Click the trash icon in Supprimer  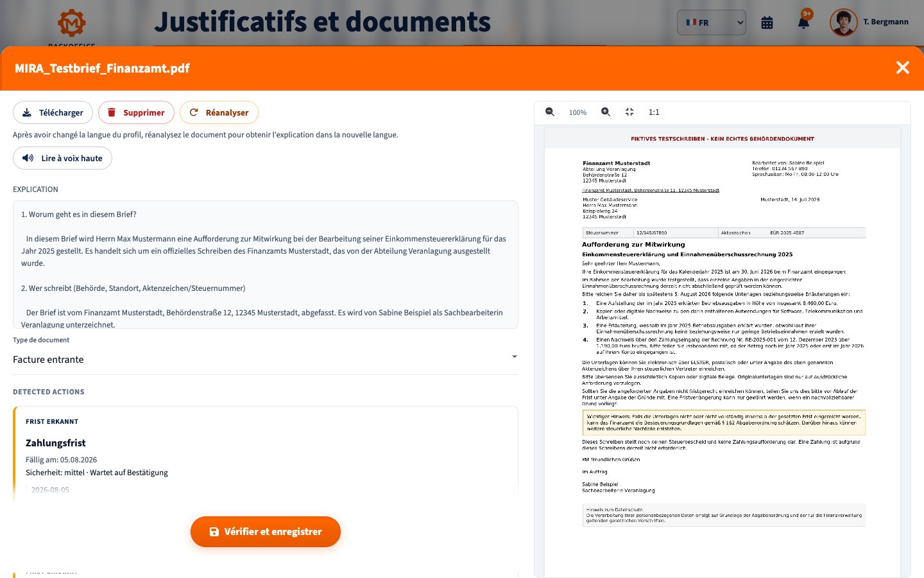pos(112,112)
